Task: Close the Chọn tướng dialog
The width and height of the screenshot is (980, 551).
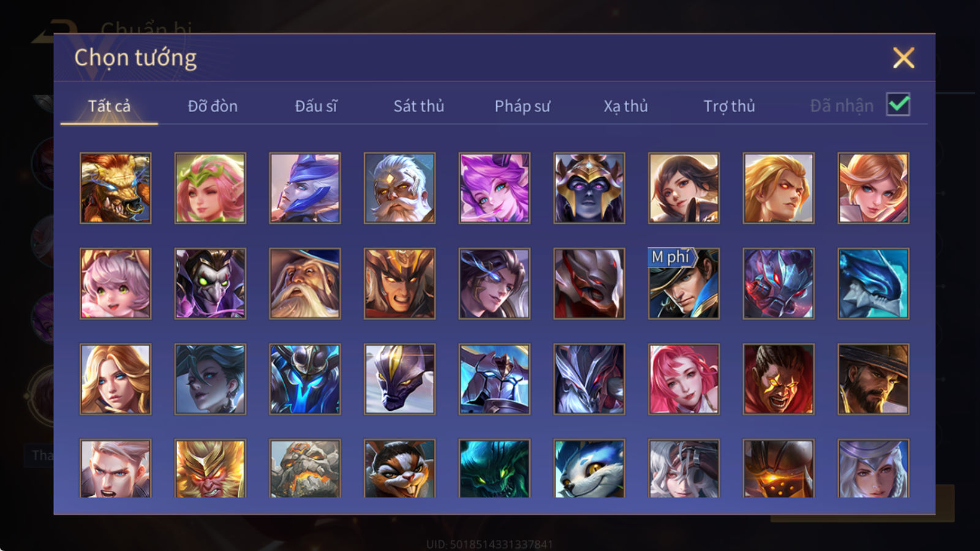Action: [903, 58]
